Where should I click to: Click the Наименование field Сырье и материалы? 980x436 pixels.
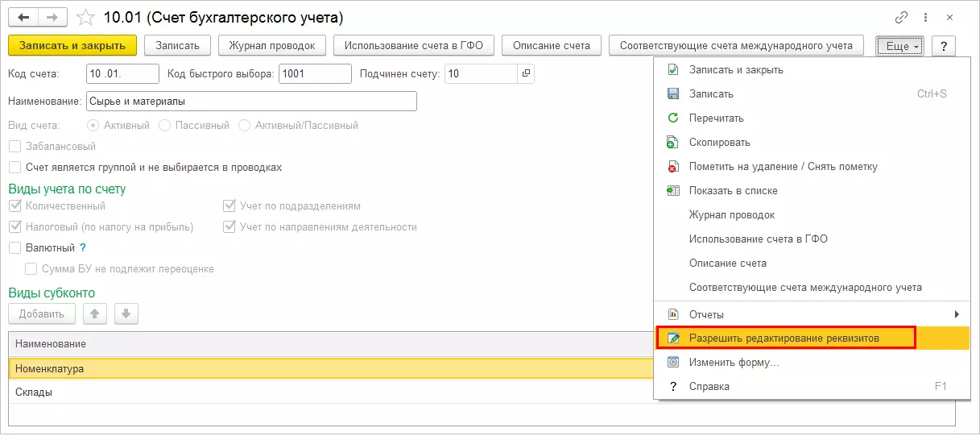(251, 101)
